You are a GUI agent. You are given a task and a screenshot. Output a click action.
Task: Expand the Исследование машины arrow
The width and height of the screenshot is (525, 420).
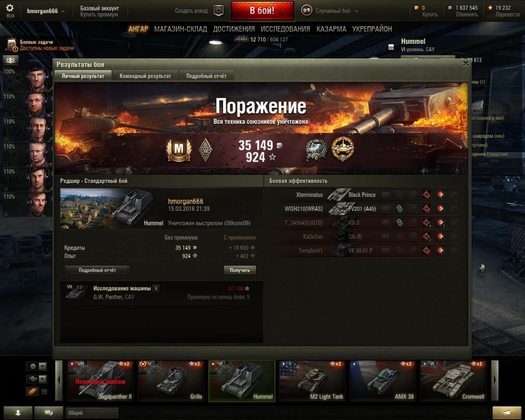pyautogui.click(x=156, y=288)
